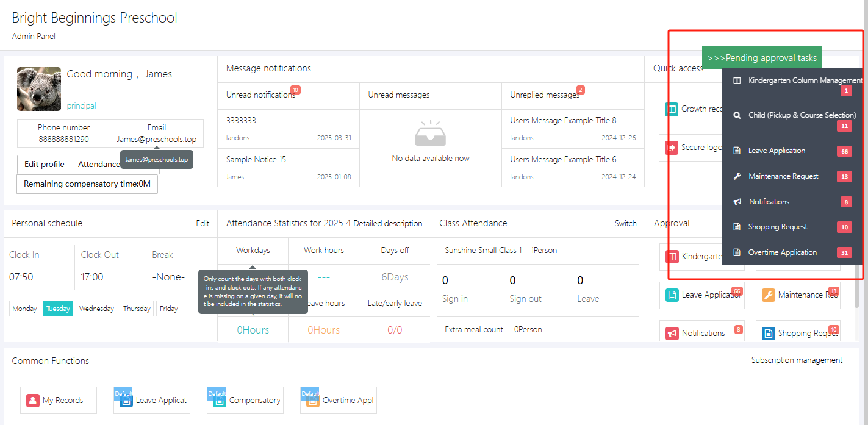Open Detailed description of attendance statistics
The image size is (868, 425).
coord(387,223)
